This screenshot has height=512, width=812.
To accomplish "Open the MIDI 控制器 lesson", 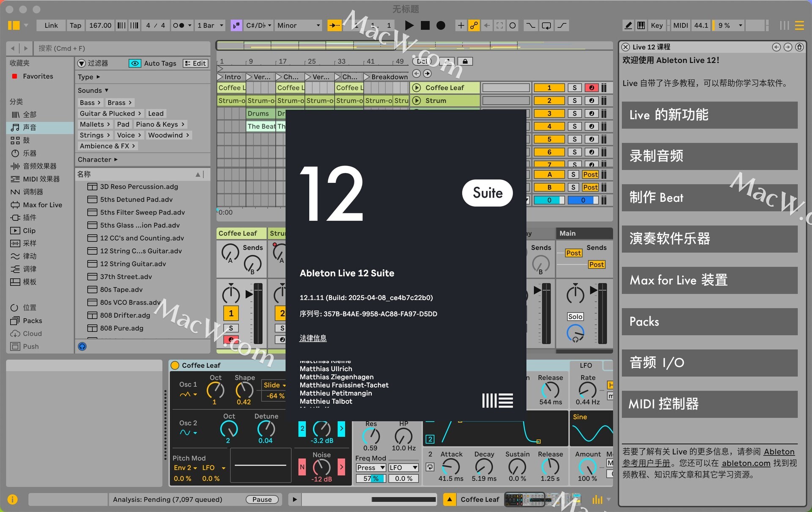I will (x=709, y=404).
